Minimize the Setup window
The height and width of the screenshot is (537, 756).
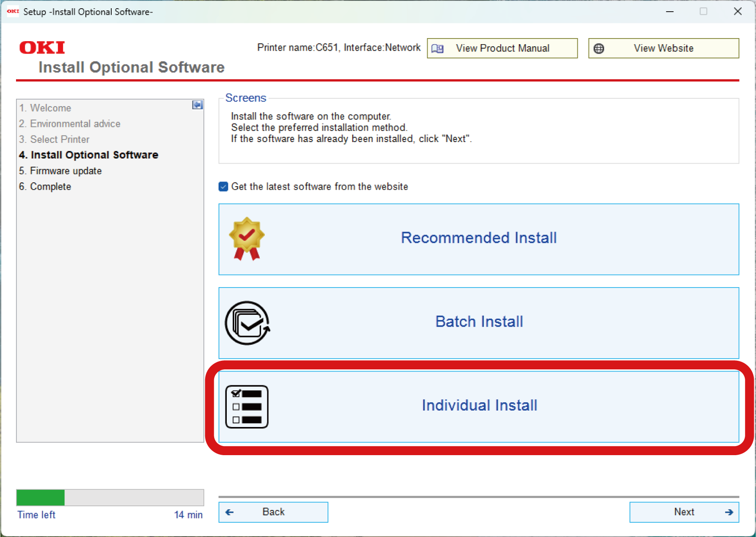[669, 12]
